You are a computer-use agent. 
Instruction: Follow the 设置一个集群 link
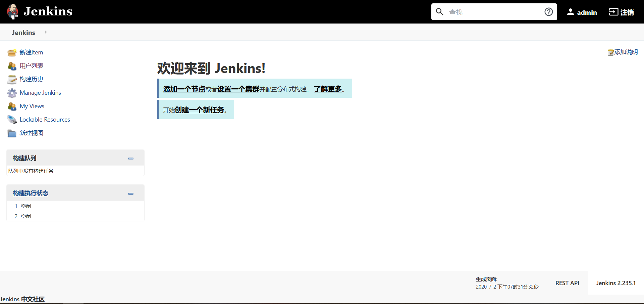pyautogui.click(x=238, y=89)
